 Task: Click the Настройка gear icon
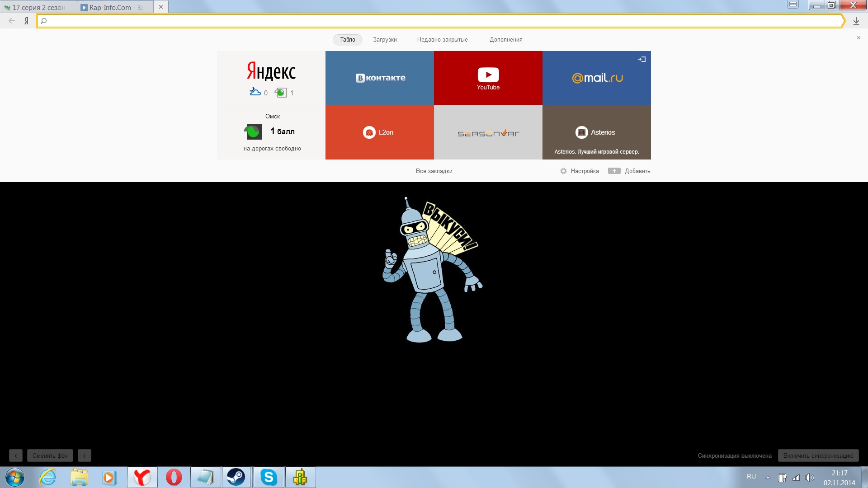563,171
